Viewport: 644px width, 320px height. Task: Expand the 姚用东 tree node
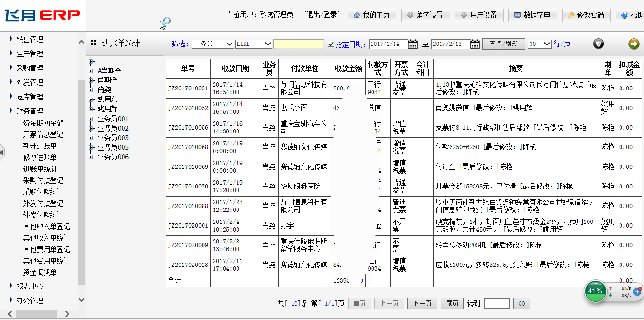pyautogui.click(x=91, y=99)
